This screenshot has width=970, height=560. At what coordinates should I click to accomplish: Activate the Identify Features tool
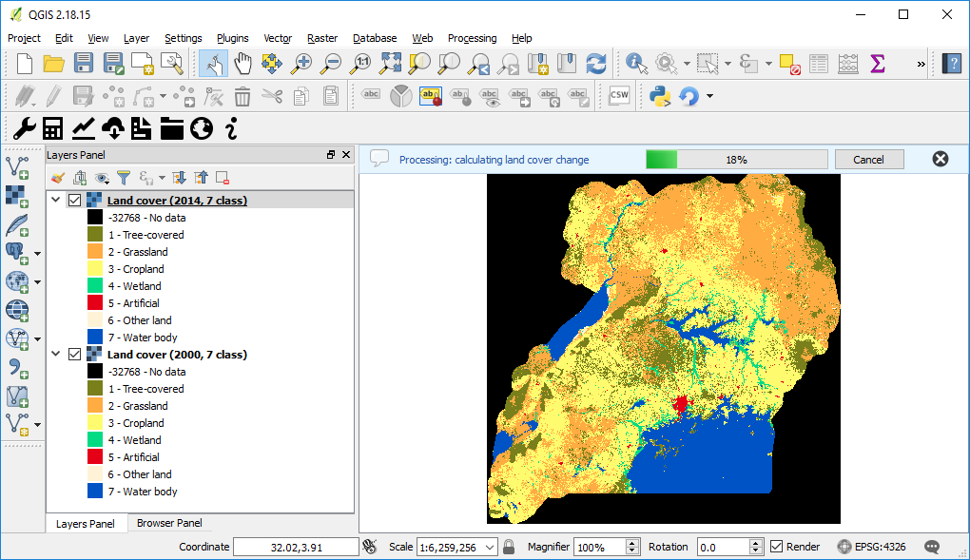(635, 64)
